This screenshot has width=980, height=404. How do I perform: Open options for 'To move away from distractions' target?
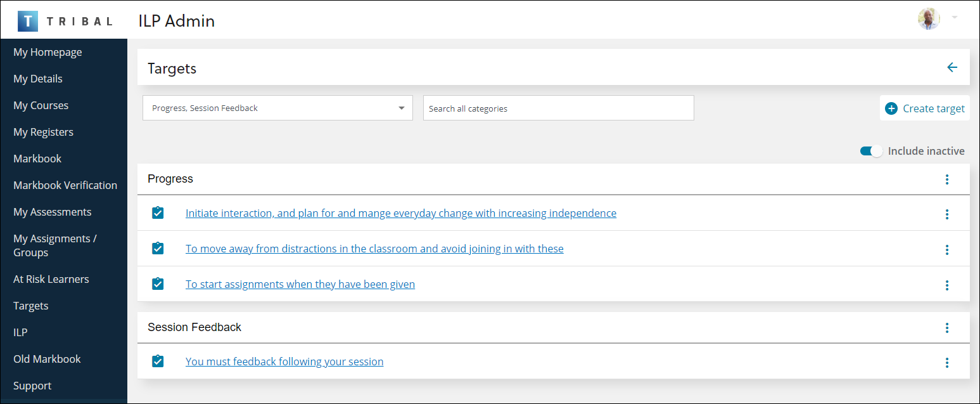946,250
